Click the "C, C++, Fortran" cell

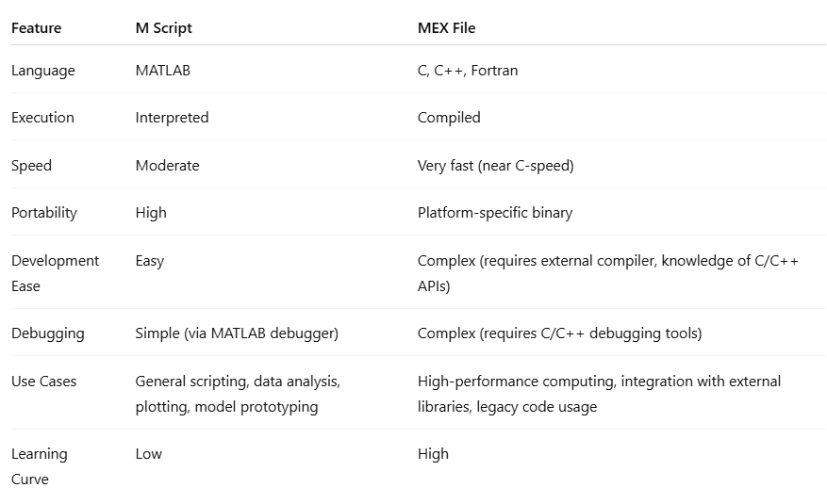[x=468, y=71]
